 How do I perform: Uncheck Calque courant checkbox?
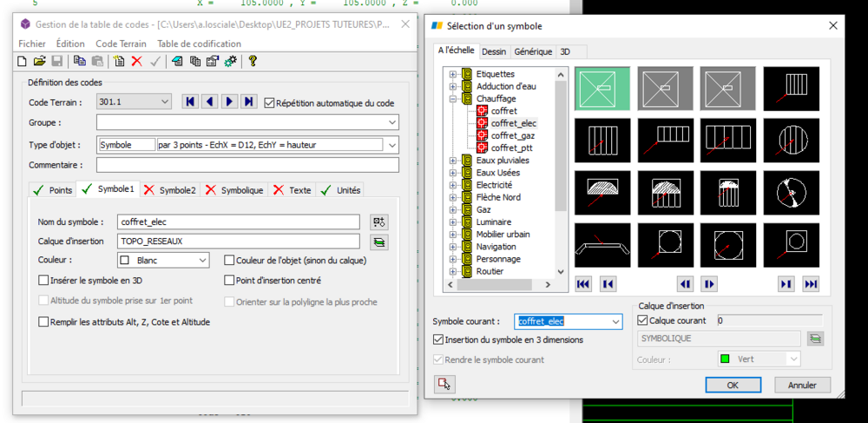click(x=642, y=321)
